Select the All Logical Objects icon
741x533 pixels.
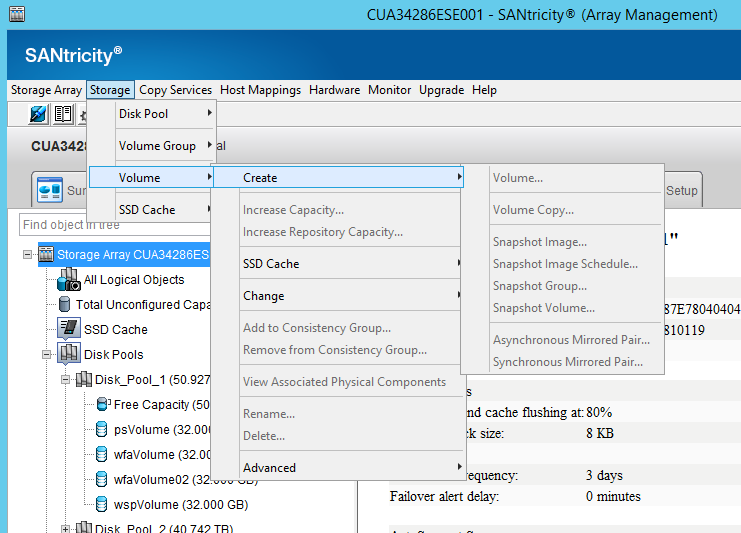[69, 280]
